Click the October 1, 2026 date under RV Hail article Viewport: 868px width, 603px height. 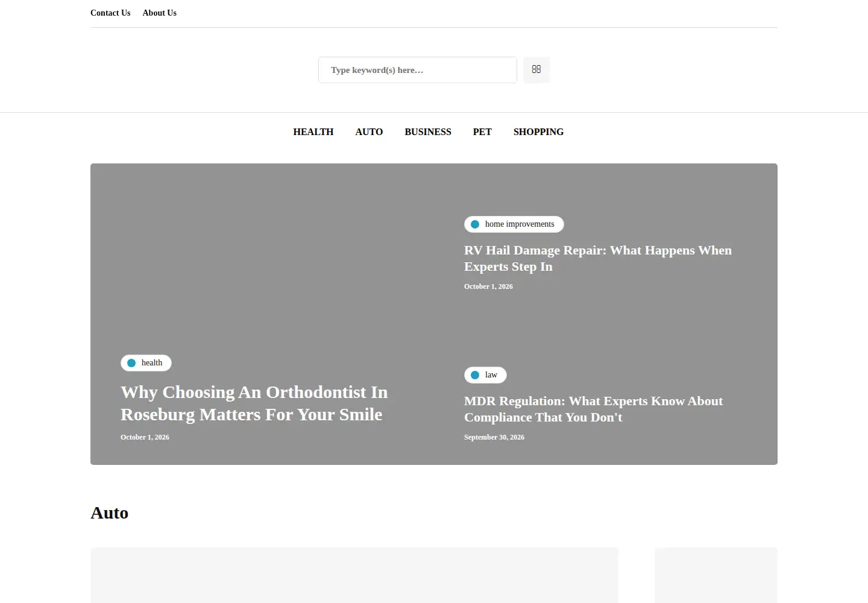488,286
